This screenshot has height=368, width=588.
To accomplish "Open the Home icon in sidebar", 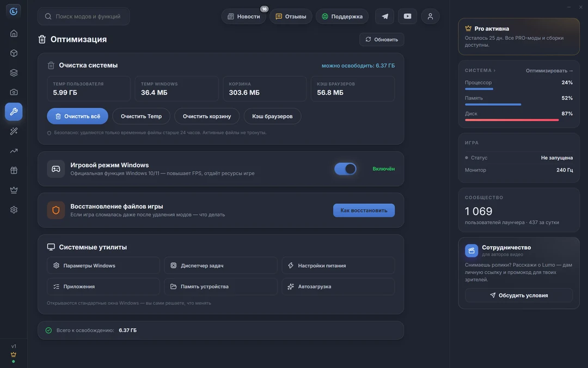I will [x=14, y=33].
